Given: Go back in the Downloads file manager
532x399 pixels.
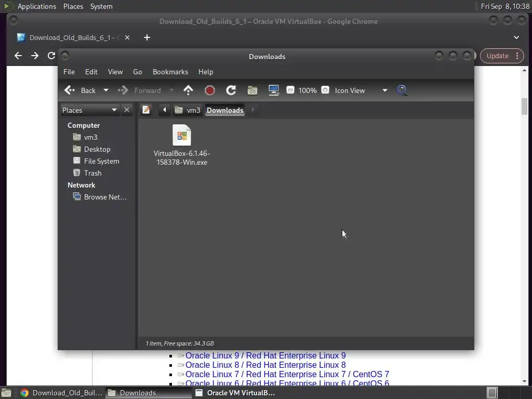Looking at the screenshot, I should click(x=80, y=90).
